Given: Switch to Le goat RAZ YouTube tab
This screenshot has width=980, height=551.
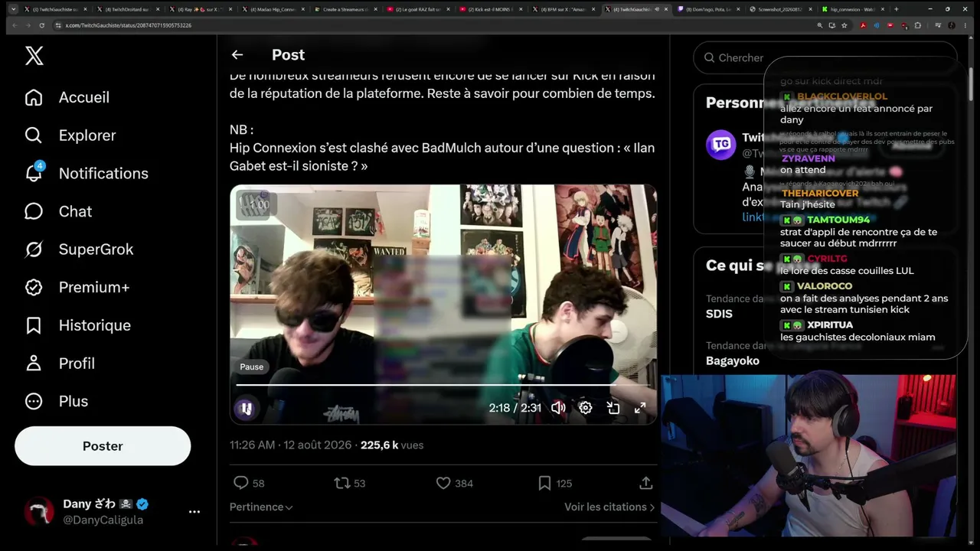Looking at the screenshot, I should click(417, 9).
